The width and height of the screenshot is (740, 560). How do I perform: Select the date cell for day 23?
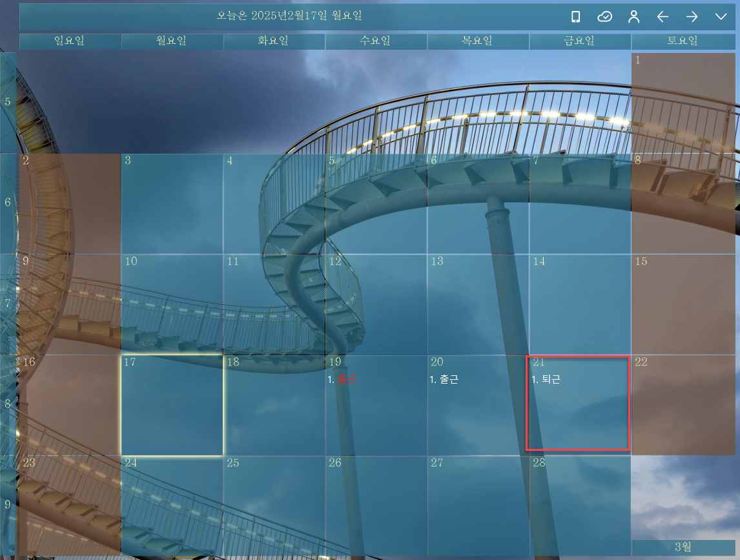[70, 505]
